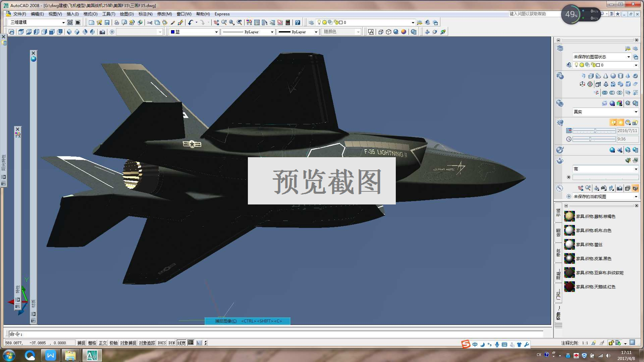This screenshot has height=362, width=644.
Task: Expand the 未保存的图层状态 dropdown
Action: pyautogui.click(x=602, y=57)
